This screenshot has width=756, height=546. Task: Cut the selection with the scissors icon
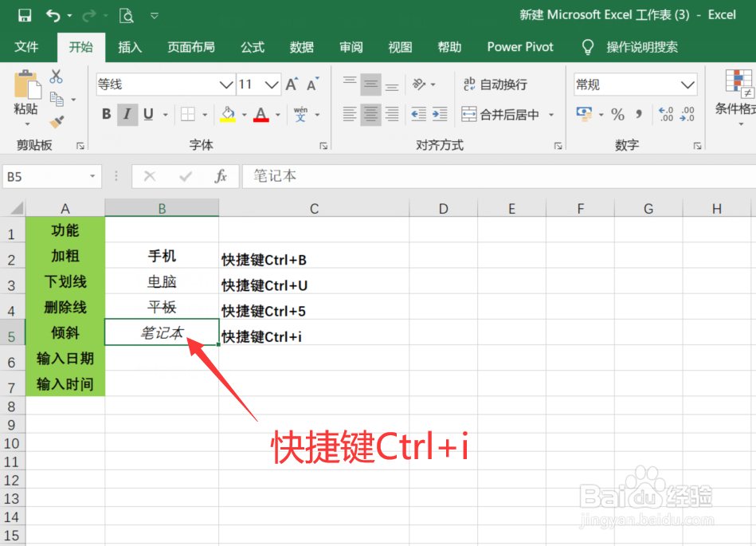point(56,77)
